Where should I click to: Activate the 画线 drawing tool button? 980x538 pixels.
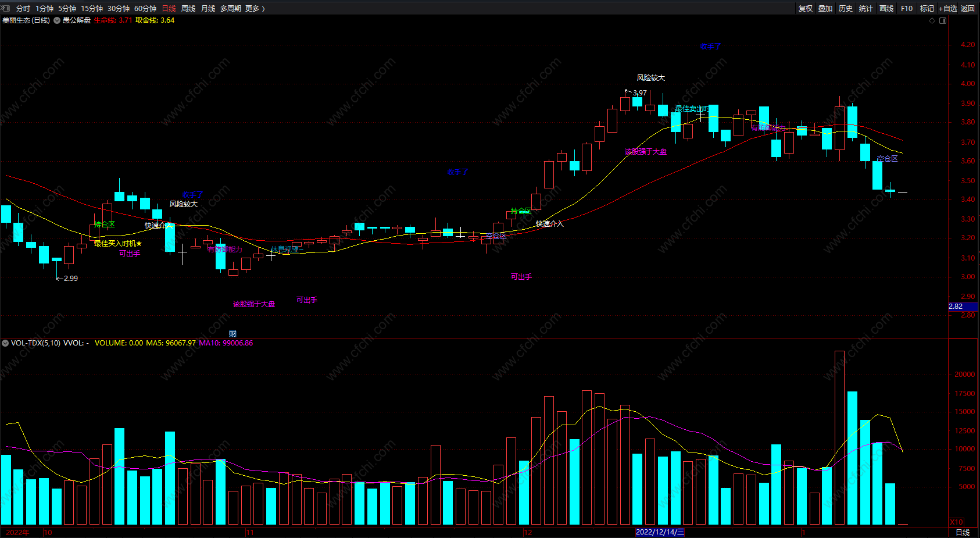pos(886,8)
